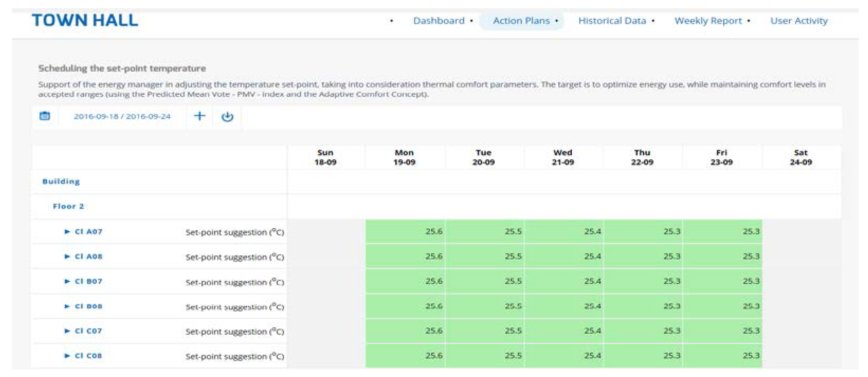This screenshot has height=377, width=868.
Task: Click the TOWN HALL logo title
Action: pyautogui.click(x=85, y=20)
